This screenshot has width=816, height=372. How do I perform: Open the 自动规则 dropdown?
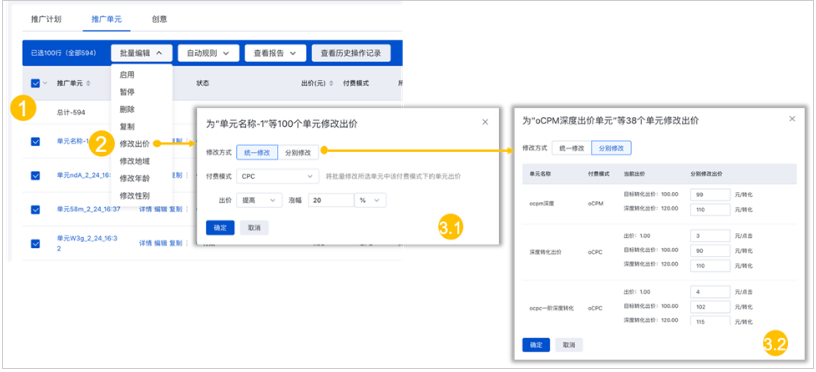point(208,53)
